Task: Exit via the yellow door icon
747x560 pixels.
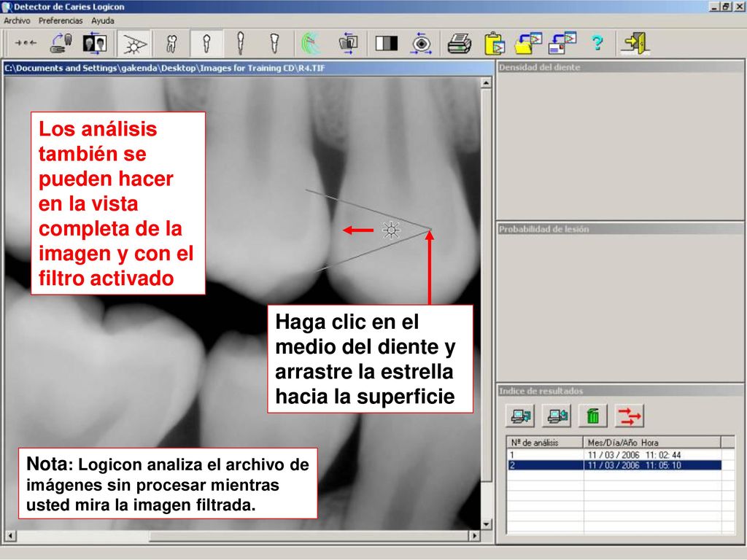Action: (x=635, y=43)
